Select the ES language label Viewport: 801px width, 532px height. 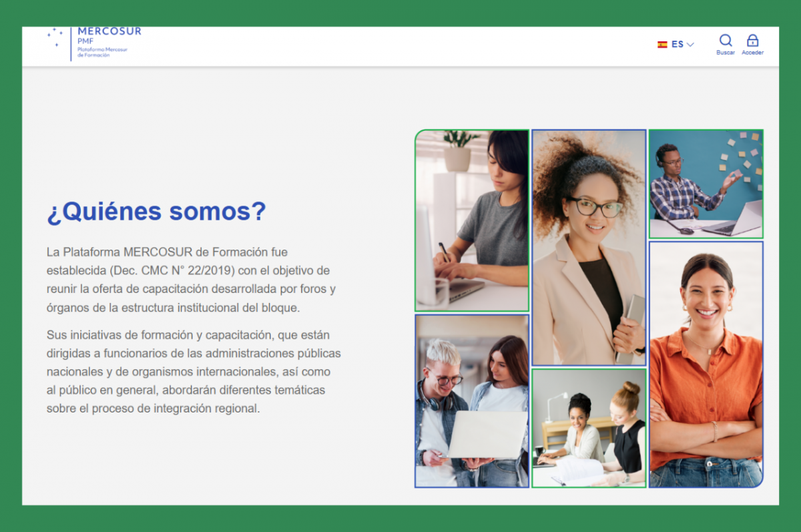678,45
